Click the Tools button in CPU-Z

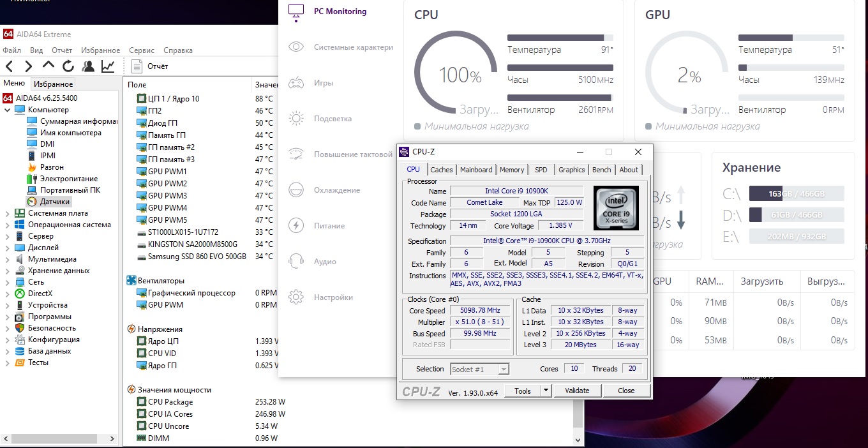pyautogui.click(x=523, y=391)
